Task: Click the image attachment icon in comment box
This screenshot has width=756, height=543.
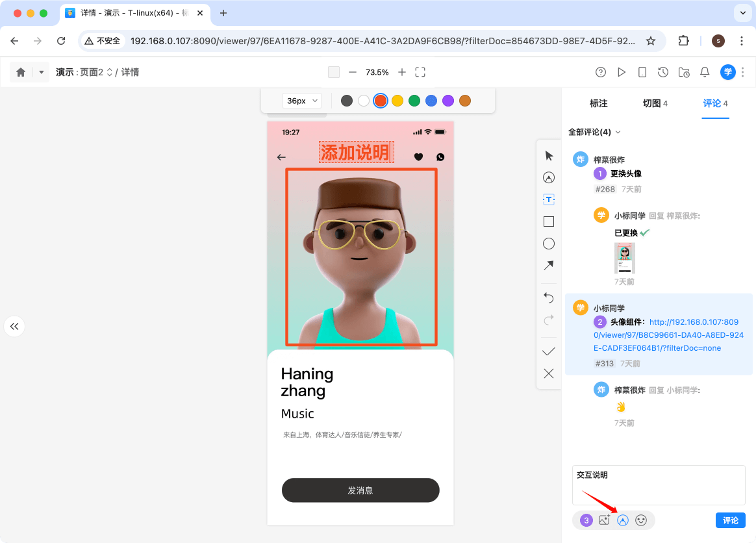Action: (x=604, y=520)
